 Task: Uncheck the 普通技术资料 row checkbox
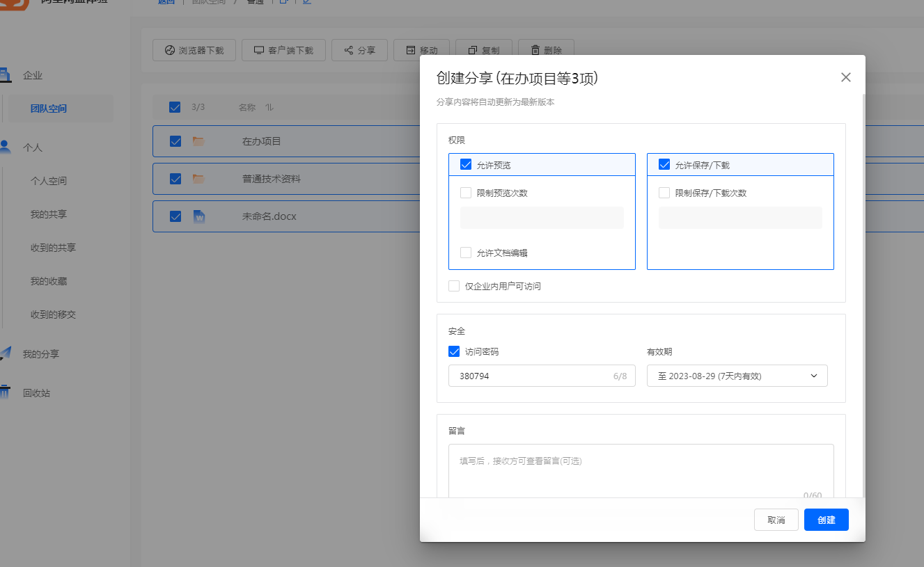coord(175,179)
